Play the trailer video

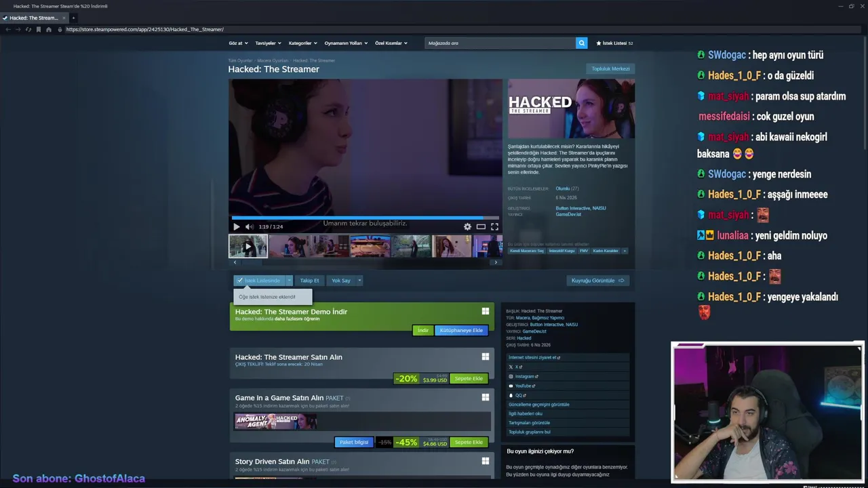click(236, 226)
